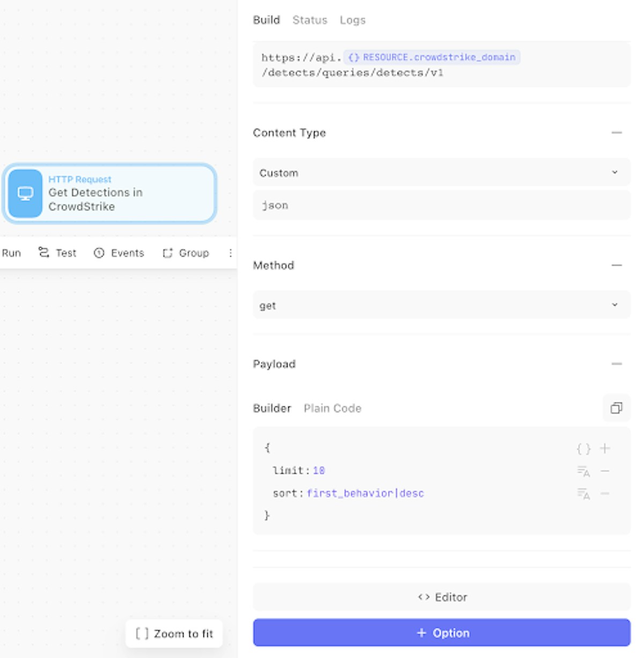Copy the payload with the copy icon
This screenshot has height=658, width=644.
(x=616, y=408)
